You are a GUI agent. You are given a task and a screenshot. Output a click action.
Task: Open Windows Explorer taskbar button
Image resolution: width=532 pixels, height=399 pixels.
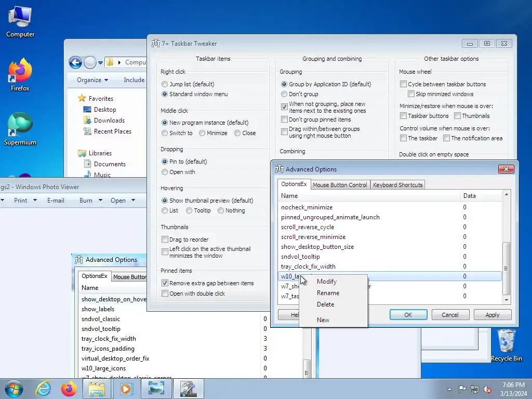click(x=97, y=389)
